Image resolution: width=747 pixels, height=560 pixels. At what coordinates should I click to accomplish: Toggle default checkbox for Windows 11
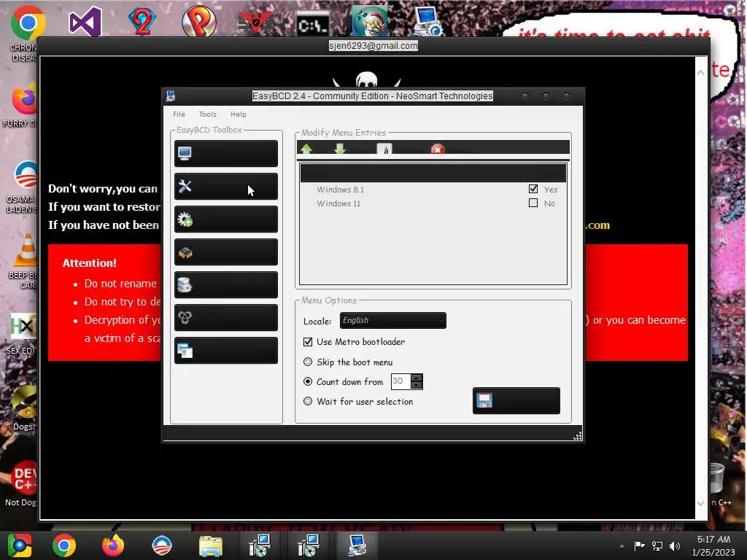[533, 203]
